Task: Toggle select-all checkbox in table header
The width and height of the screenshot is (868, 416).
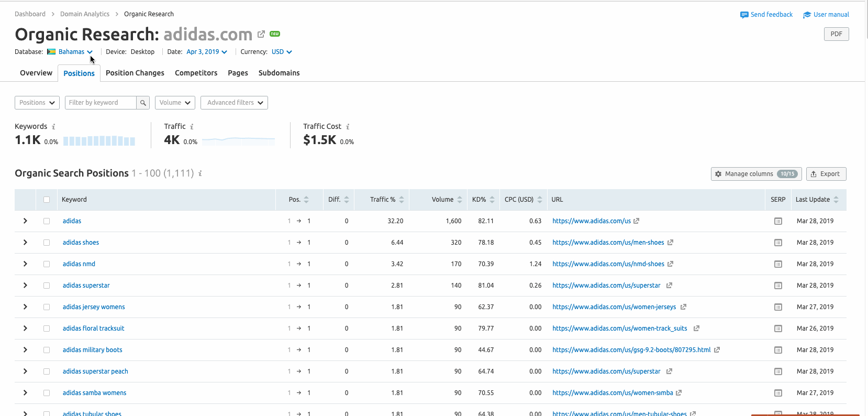Action: [x=47, y=200]
